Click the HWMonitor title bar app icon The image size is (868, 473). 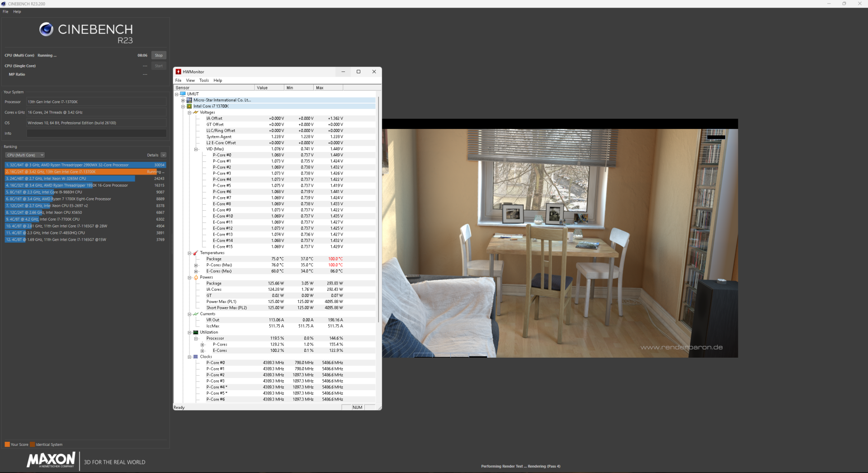point(179,71)
